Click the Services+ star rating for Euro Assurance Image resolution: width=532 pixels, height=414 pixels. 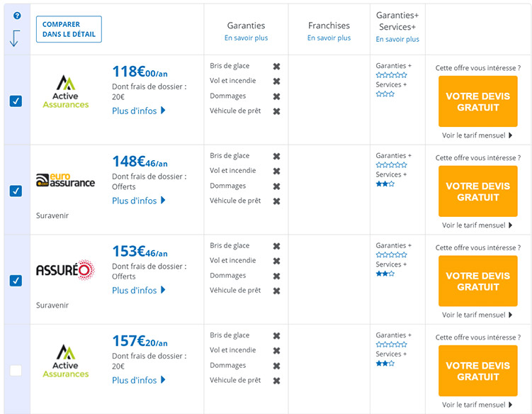(x=385, y=184)
